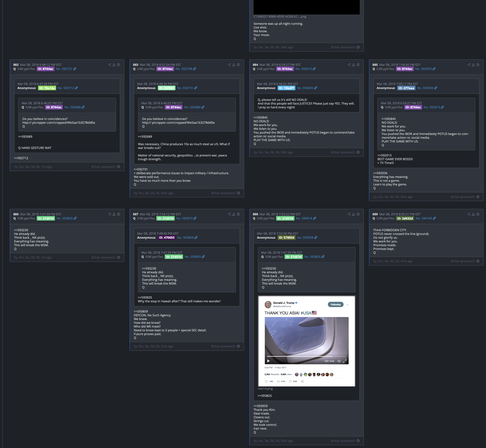Image resolution: width=486 pixels, height=448 pixels.
Task: Click the green ID: 78e14e badge
Action: pyautogui.click(x=47, y=88)
